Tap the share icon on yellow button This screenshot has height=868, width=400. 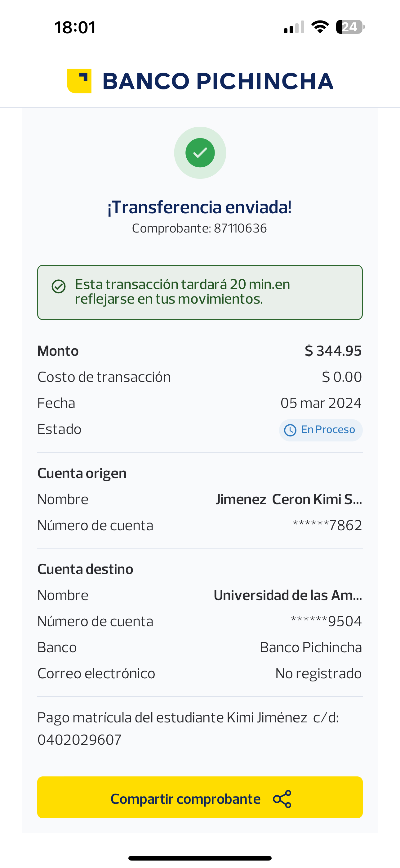click(x=282, y=799)
